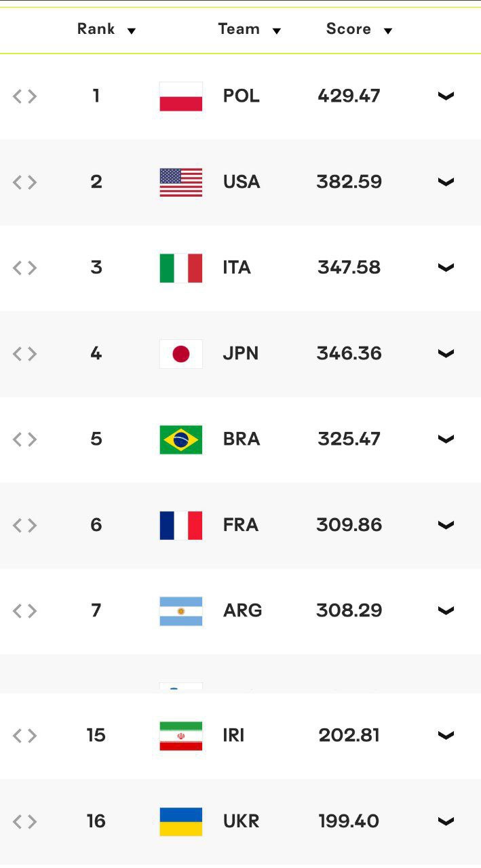This screenshot has width=481, height=868.
Task: Click the 325.47 score for BRA
Action: [349, 439]
